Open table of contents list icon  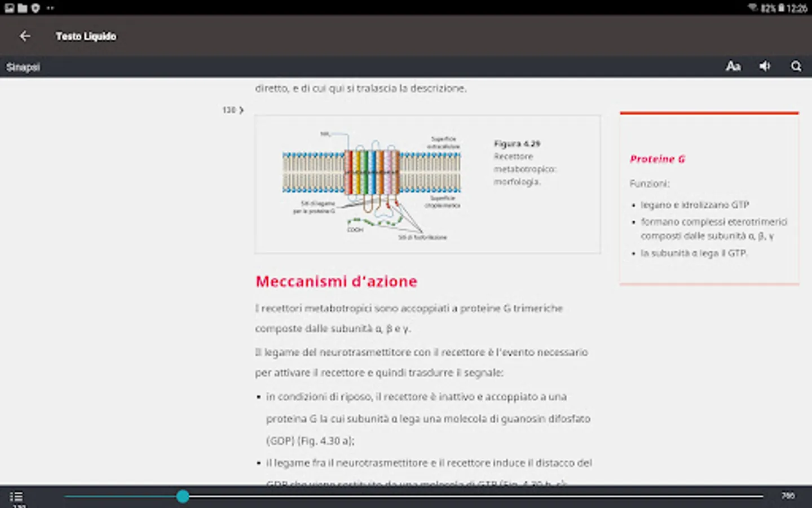[x=16, y=497]
